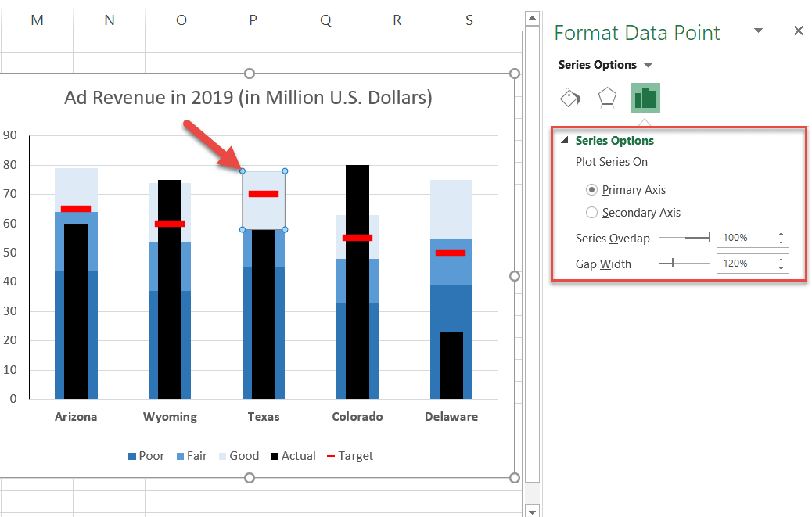Select the Fill & Line icon

(x=569, y=97)
